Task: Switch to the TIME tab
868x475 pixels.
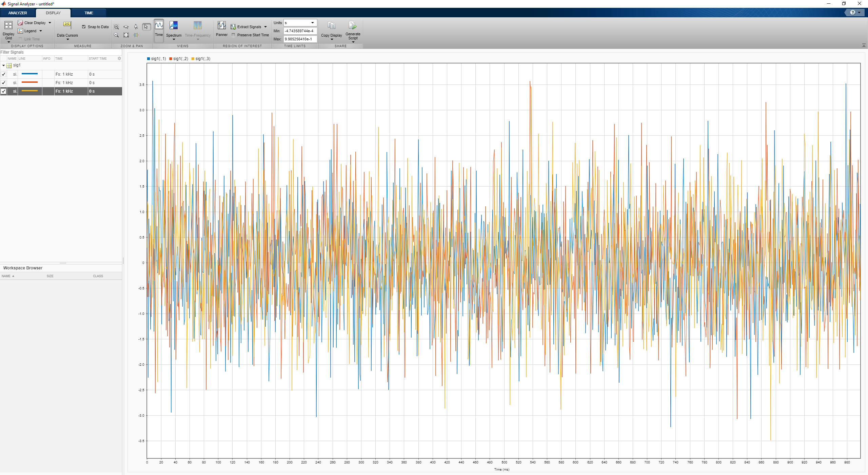Action: (x=89, y=13)
